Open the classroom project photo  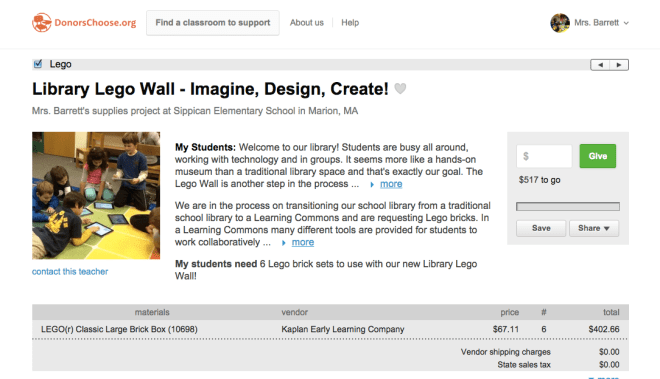coord(96,195)
